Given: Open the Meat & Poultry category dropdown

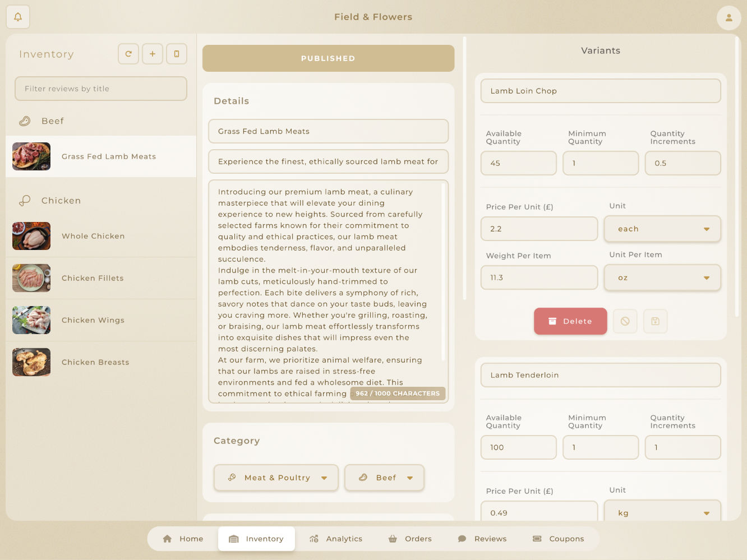Looking at the screenshot, I should pos(276,478).
